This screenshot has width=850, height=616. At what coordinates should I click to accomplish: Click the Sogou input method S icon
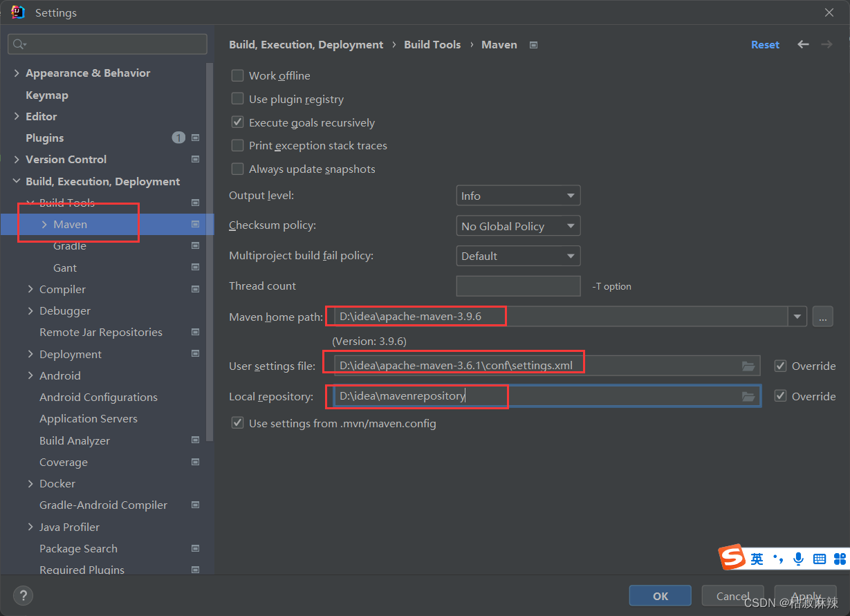point(732,557)
